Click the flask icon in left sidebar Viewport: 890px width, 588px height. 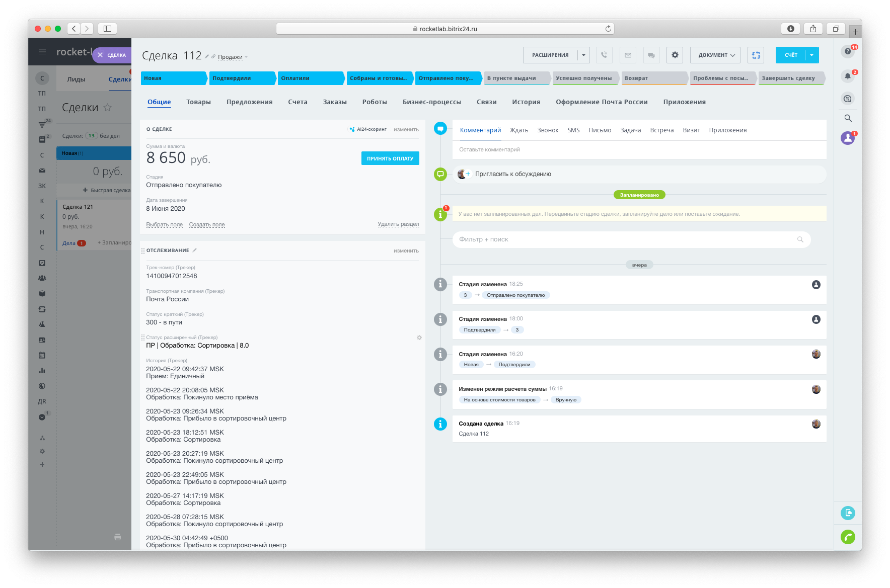(x=42, y=324)
